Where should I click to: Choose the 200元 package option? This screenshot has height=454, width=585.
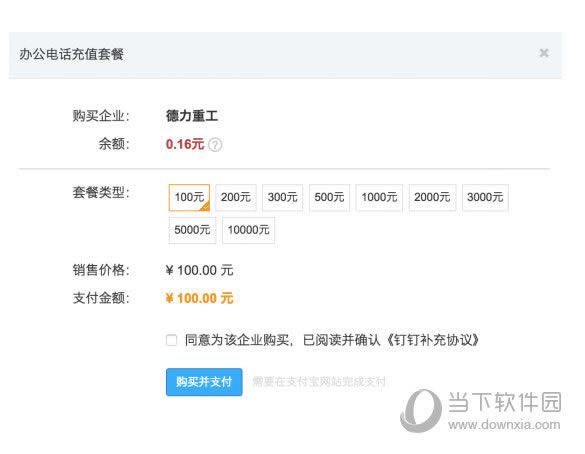click(236, 197)
